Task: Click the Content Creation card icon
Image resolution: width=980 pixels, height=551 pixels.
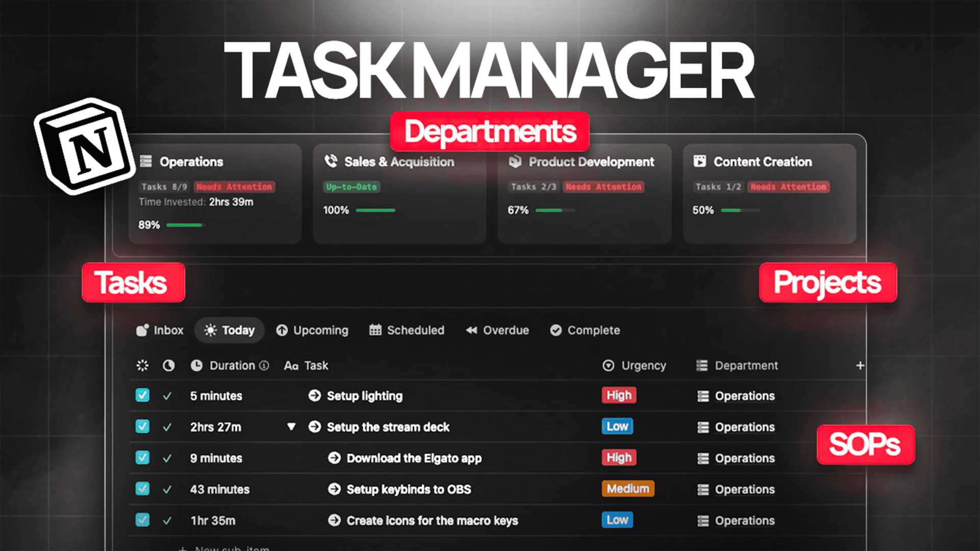Action: click(x=700, y=161)
